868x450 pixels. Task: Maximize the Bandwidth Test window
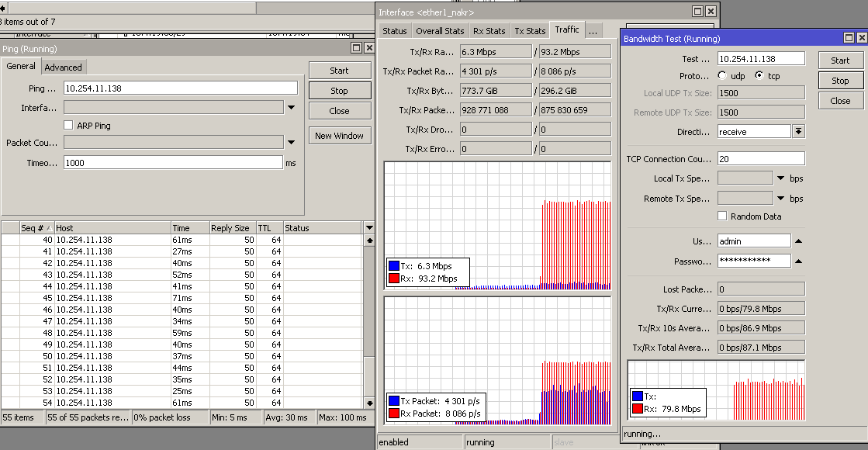pos(849,38)
